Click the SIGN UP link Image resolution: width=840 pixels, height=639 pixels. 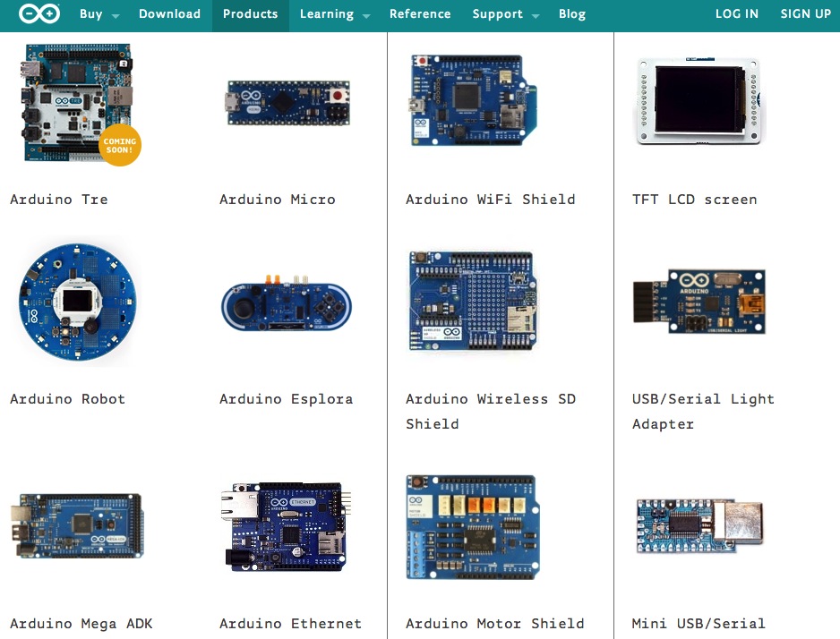805,14
